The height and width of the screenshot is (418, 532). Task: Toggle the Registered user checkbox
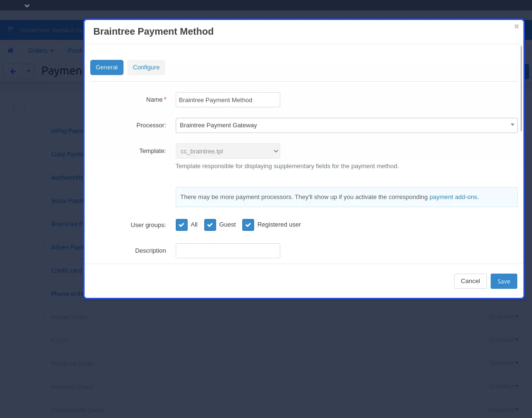click(x=248, y=225)
